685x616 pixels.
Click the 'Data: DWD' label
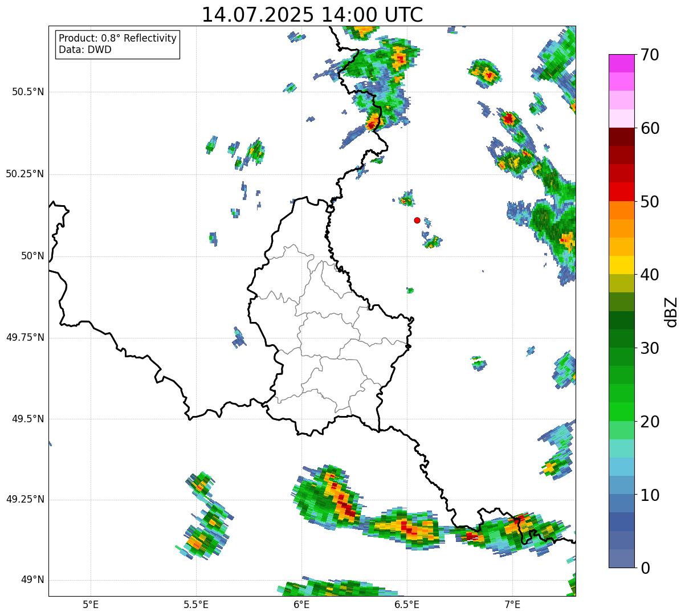pyautogui.click(x=85, y=50)
